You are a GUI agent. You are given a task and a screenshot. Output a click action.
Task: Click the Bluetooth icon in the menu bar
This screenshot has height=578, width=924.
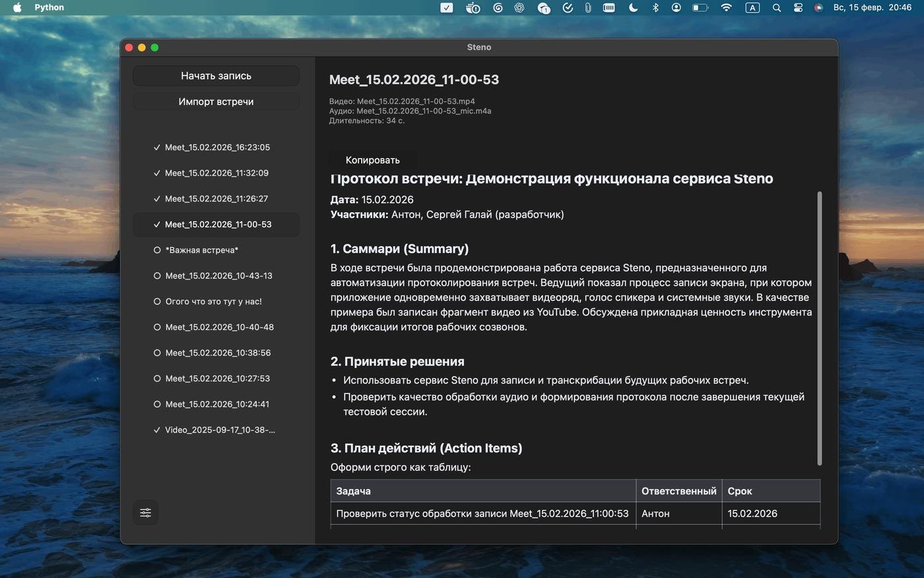pyautogui.click(x=655, y=8)
